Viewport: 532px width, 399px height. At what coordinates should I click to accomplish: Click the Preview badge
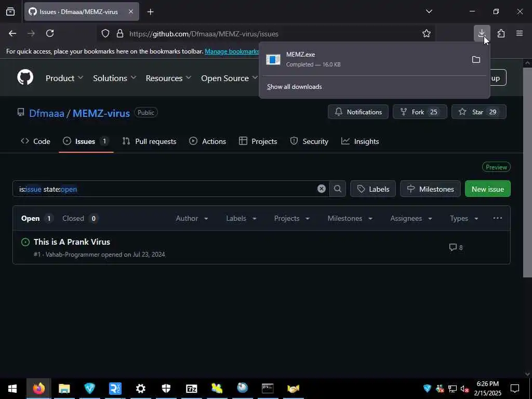point(496,167)
